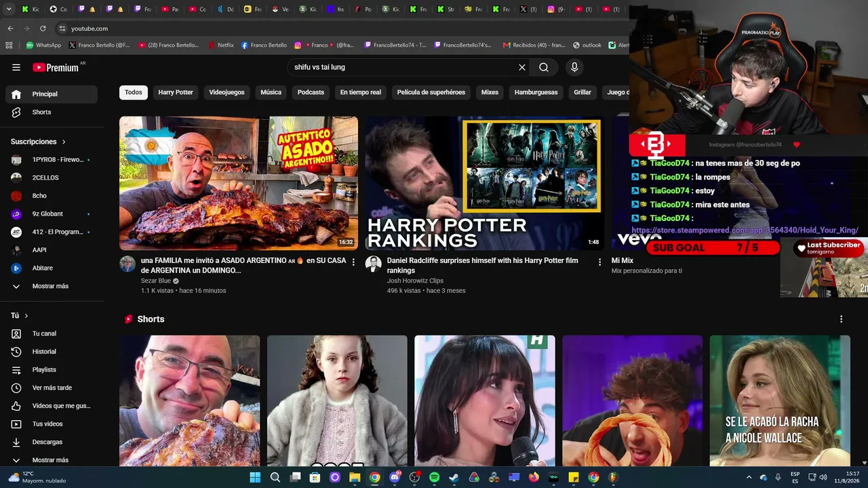Select the Hamburguesas filter chip
Viewport: 868px width, 488px height.
tap(536, 92)
